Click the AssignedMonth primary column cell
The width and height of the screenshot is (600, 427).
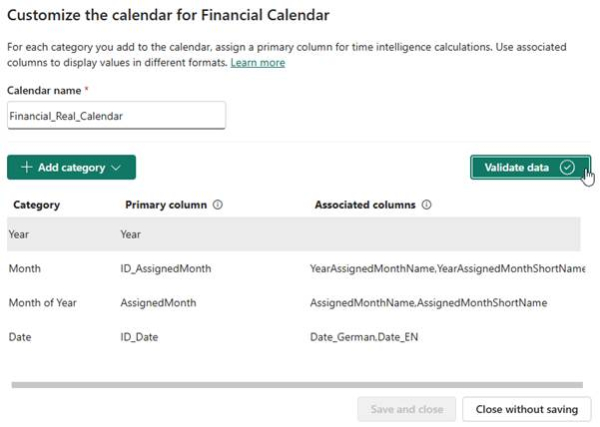[x=153, y=302]
